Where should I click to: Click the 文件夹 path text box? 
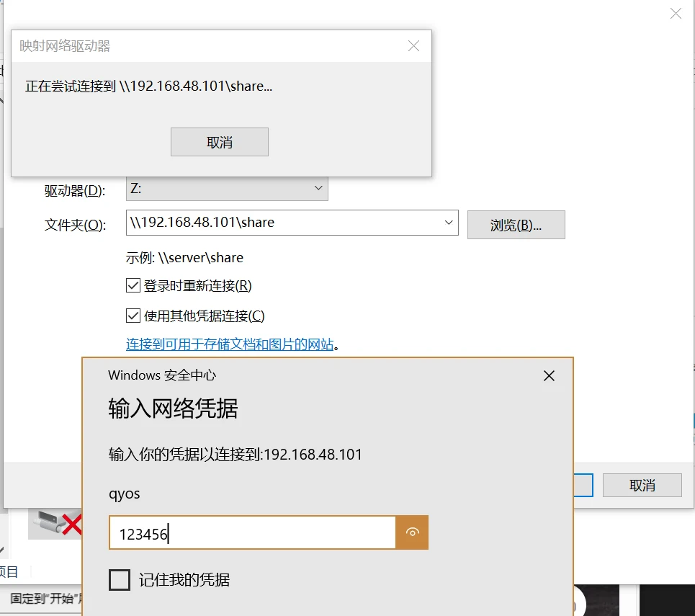tap(281, 223)
